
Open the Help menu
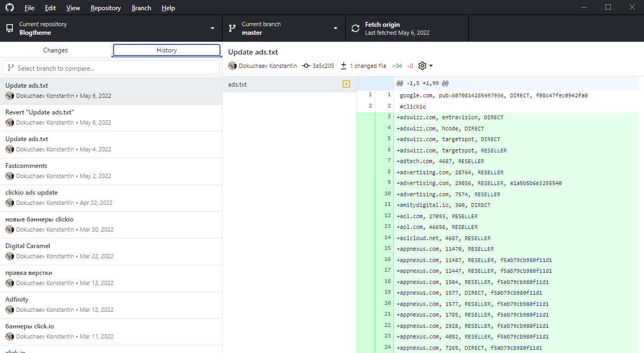coord(168,8)
